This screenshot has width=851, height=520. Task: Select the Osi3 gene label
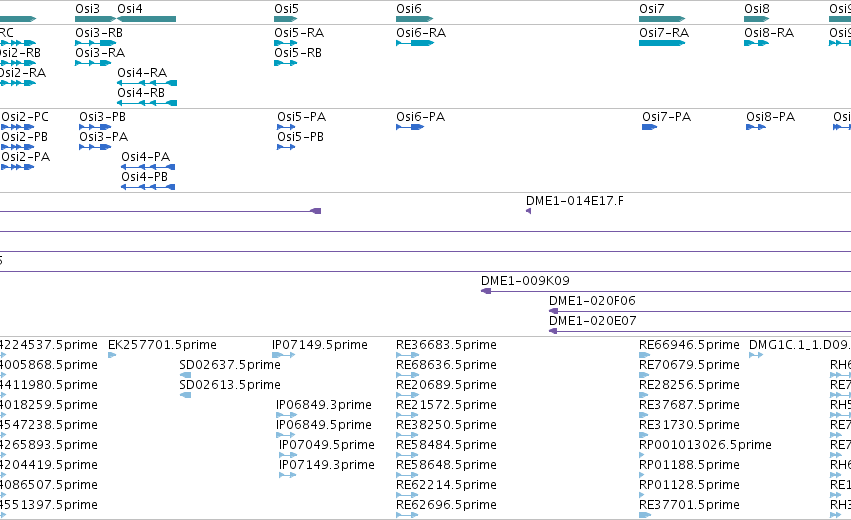pos(87,9)
